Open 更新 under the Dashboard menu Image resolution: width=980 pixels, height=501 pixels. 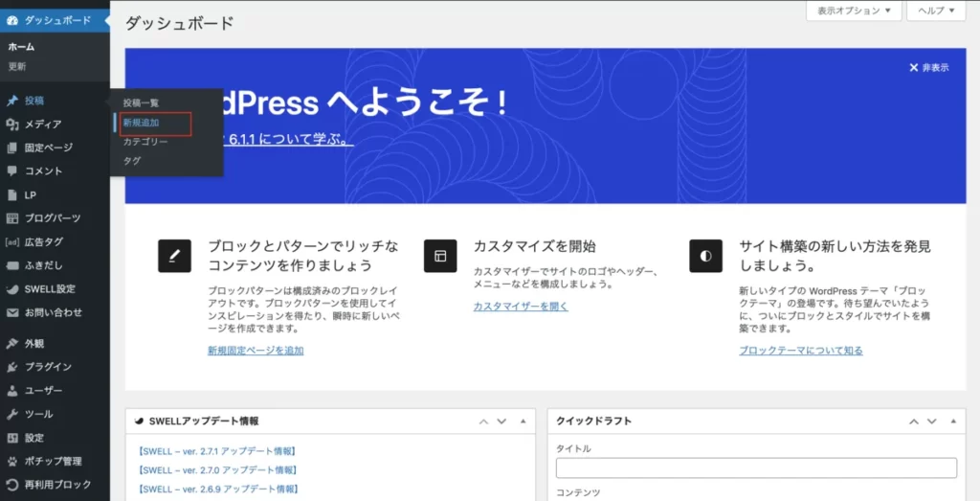coord(17,66)
